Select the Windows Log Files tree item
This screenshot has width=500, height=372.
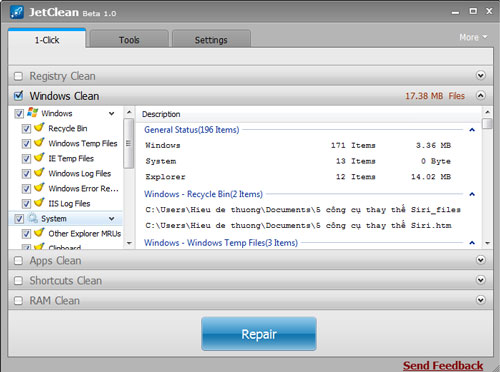[80, 174]
